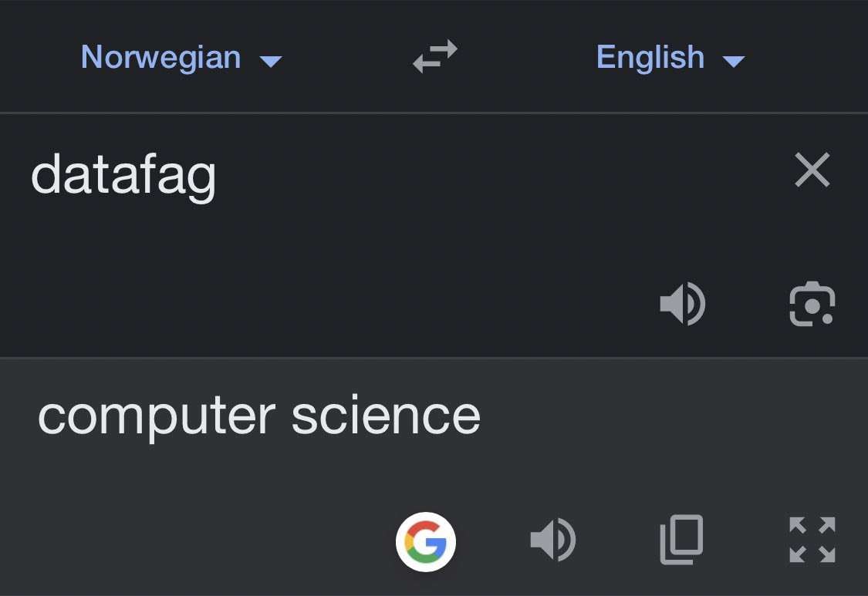Select the English language label
The width and height of the screenshot is (868, 596).
point(650,58)
